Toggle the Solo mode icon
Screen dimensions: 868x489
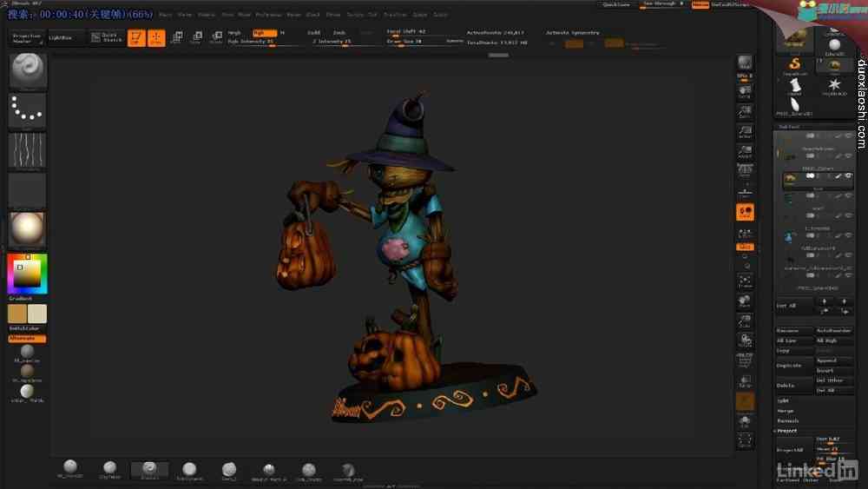[x=745, y=421]
